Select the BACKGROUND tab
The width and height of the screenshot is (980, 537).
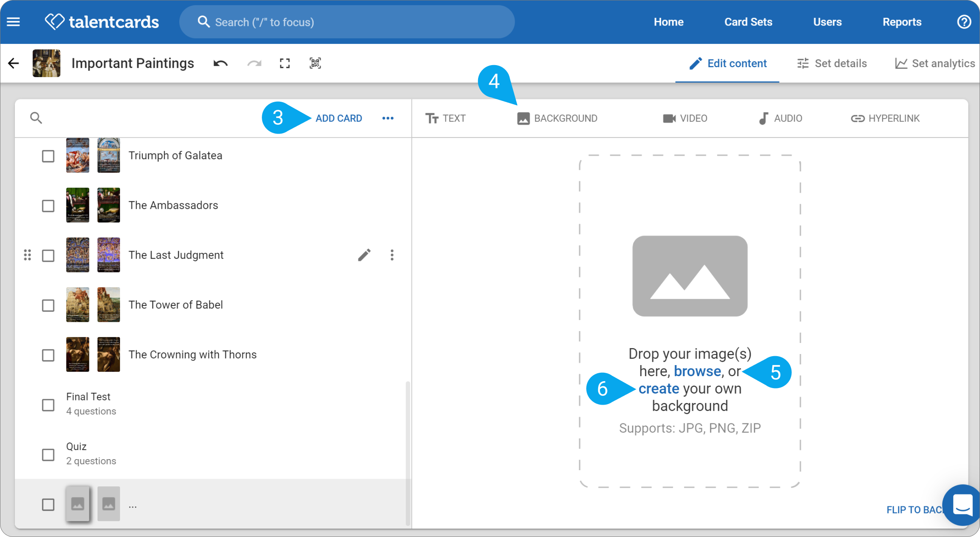(x=557, y=118)
